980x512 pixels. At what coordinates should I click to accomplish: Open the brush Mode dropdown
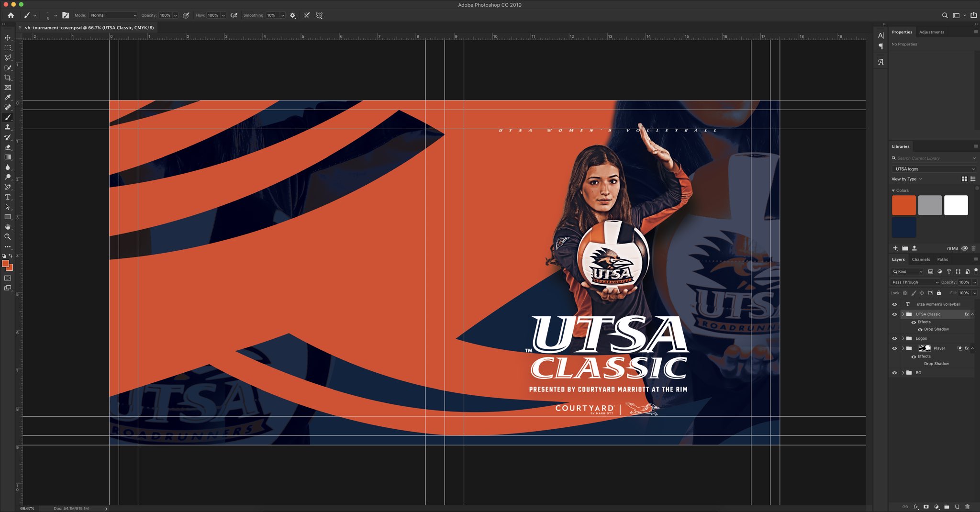pyautogui.click(x=113, y=15)
